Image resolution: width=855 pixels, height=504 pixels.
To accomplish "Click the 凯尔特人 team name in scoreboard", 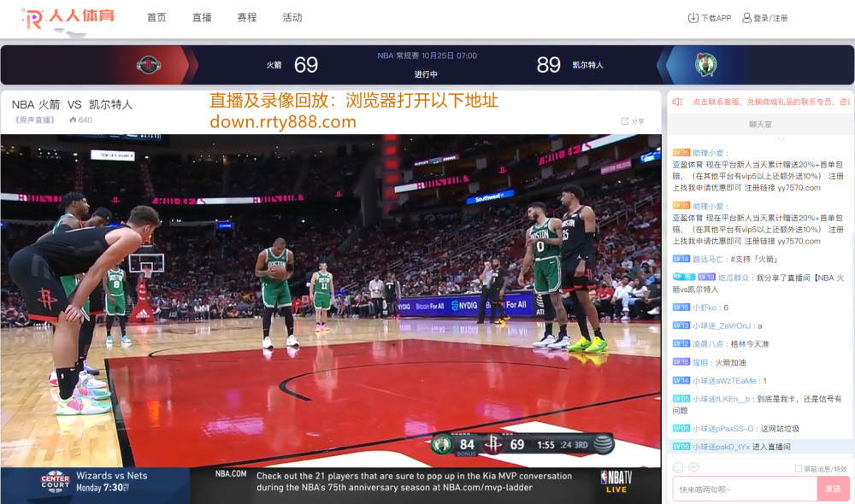I will coord(588,65).
